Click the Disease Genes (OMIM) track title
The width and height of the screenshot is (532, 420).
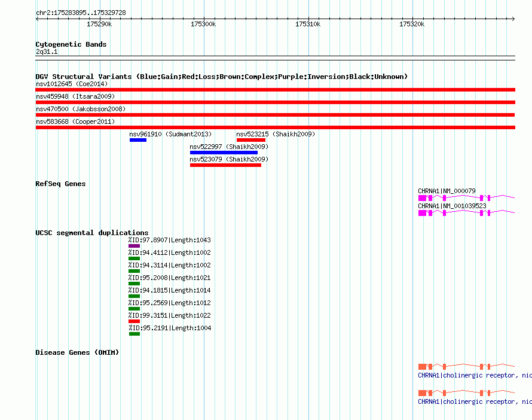point(77,352)
